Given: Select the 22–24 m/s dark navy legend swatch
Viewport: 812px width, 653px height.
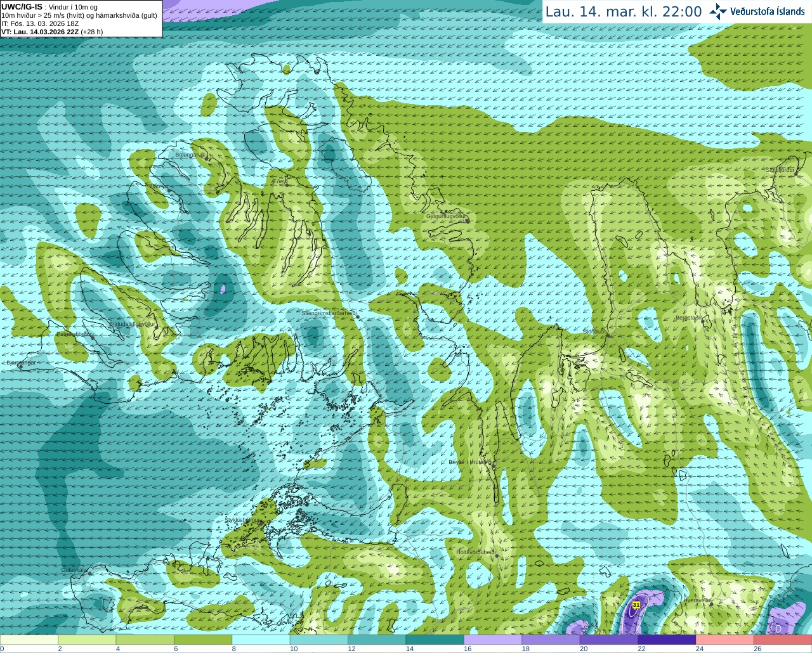Looking at the screenshot, I should pos(667,640).
